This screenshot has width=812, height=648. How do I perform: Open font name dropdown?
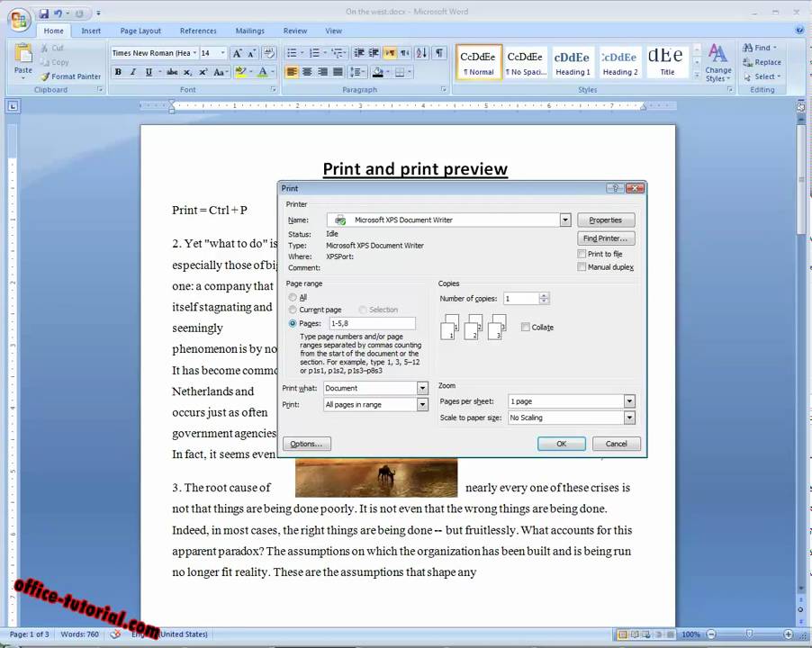194,53
